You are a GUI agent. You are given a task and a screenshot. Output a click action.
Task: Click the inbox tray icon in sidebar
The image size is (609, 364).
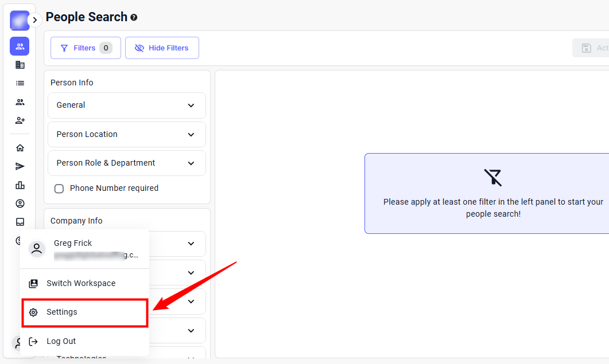click(x=20, y=222)
